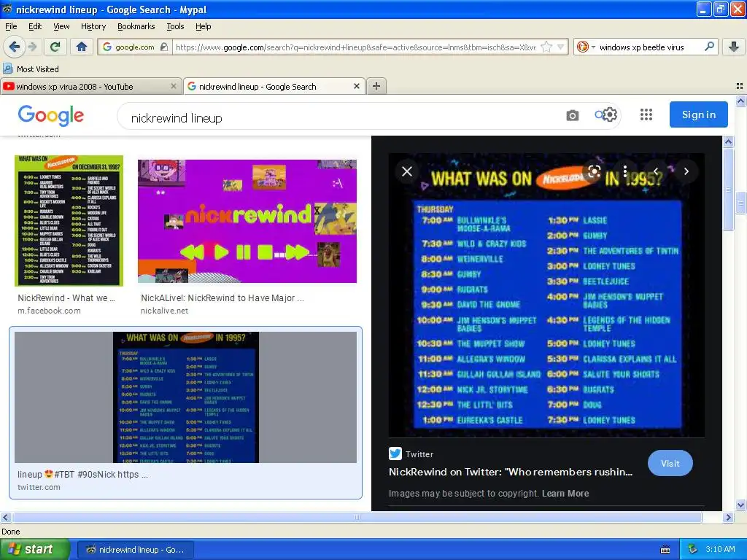Click the Google logo
This screenshot has height=560, width=747.
(51, 115)
